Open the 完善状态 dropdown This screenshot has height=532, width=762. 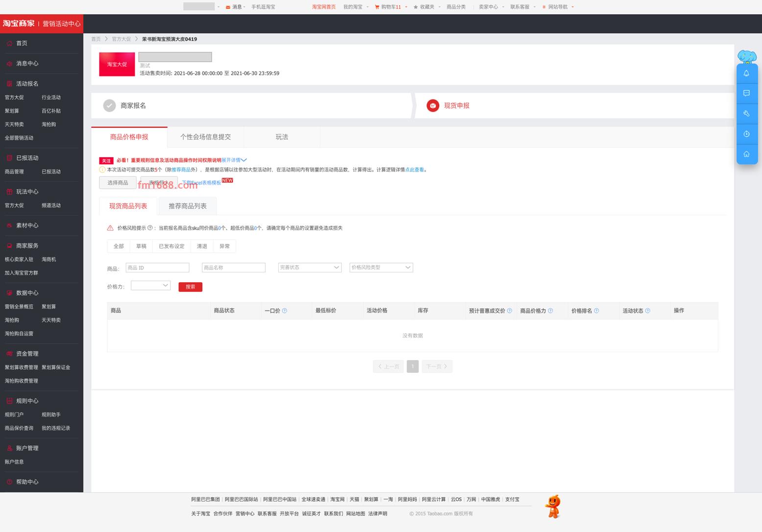[310, 267]
